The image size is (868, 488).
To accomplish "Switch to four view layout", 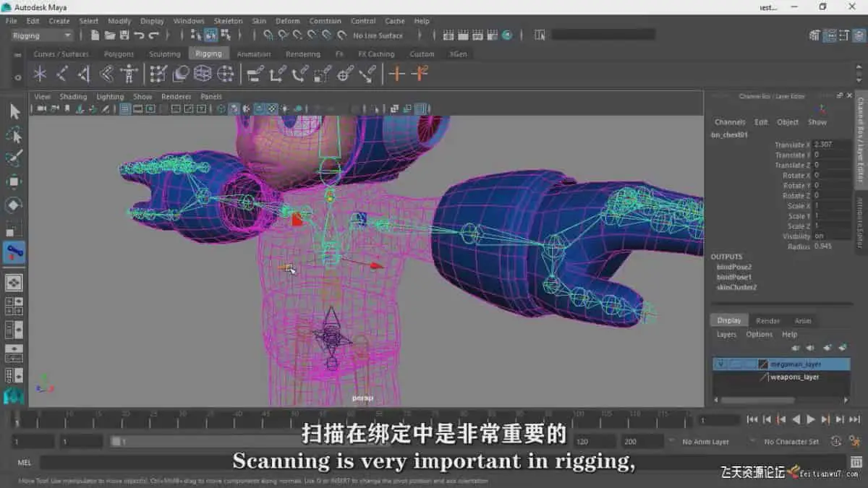I will pyautogui.click(x=14, y=306).
